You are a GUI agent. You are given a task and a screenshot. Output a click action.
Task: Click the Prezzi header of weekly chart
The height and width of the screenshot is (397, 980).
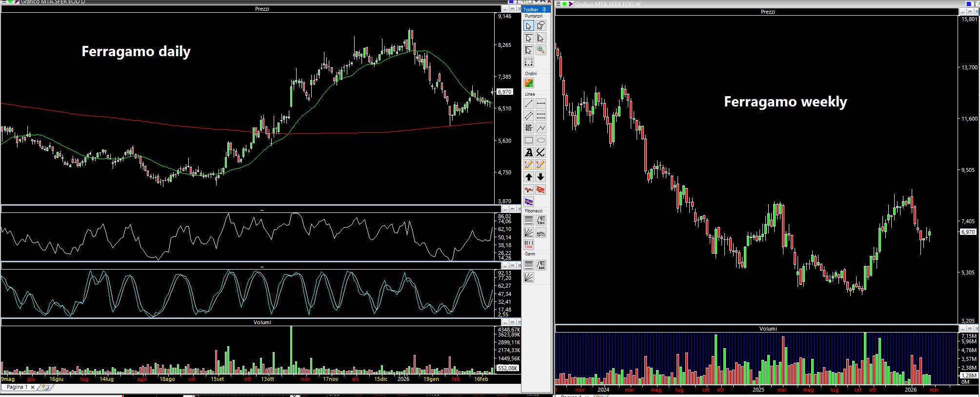click(767, 12)
